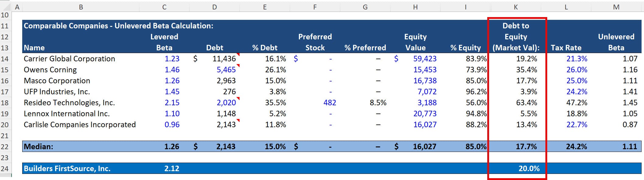Click equity value 3,188 for Resideo

(427, 103)
